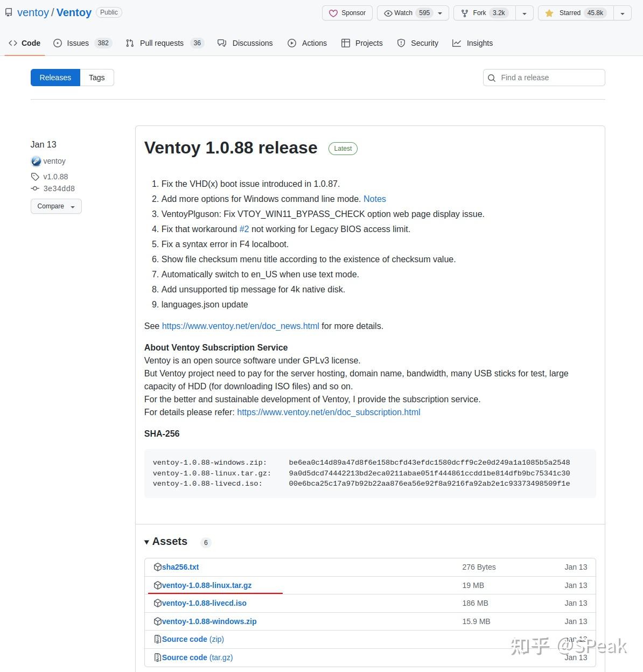Download ventoy-1.0.88-linux.tar.gz
Screen dimensions: 643x672
[207, 585]
